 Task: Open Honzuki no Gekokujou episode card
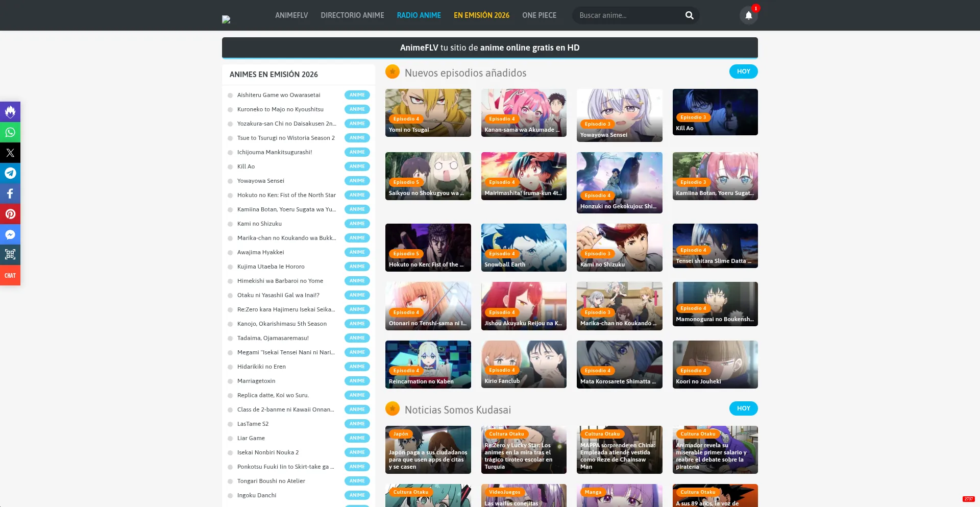(x=620, y=183)
